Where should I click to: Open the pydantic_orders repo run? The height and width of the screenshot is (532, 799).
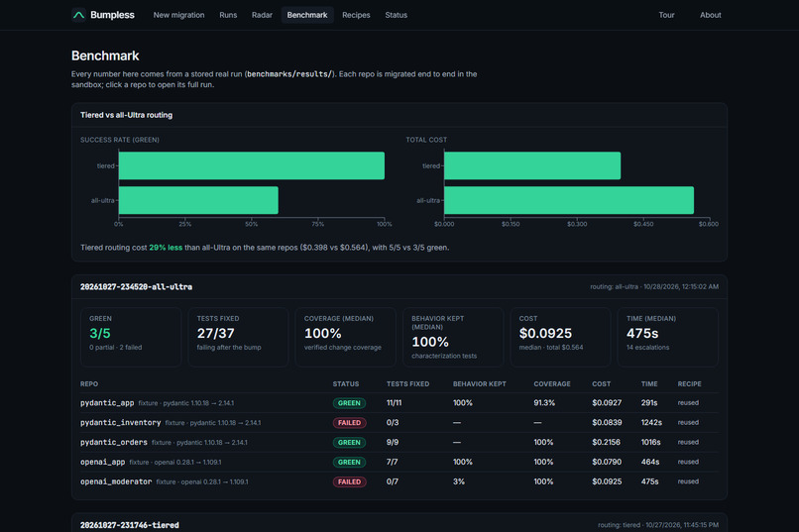click(x=114, y=443)
